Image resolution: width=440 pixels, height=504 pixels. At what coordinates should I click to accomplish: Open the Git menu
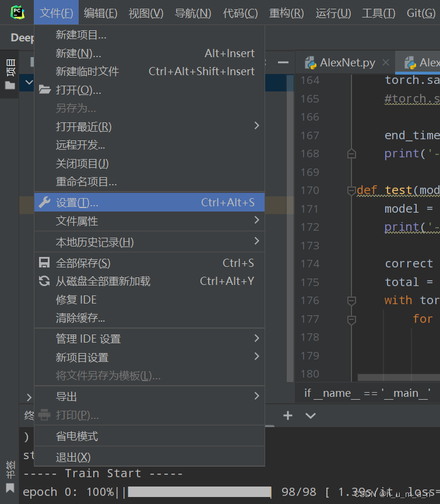point(421,13)
